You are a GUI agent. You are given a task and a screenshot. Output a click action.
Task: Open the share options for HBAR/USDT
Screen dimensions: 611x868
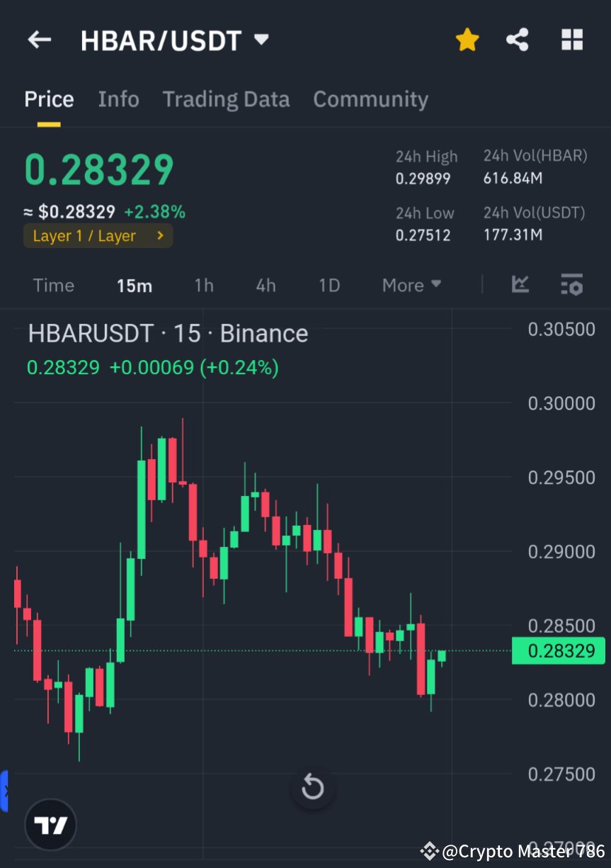point(518,40)
